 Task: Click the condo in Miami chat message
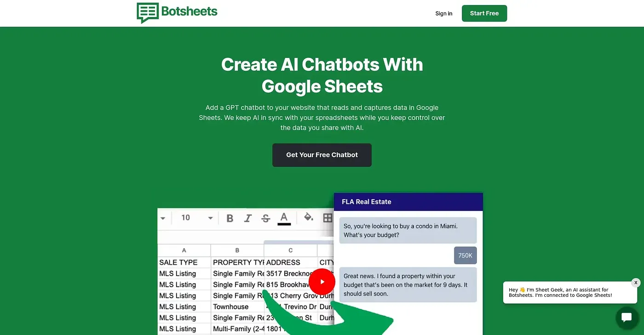click(408, 230)
